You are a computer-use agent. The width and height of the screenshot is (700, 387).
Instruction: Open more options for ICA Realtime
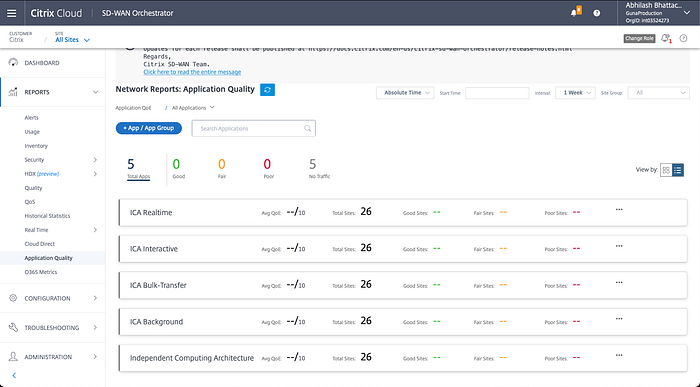click(619, 209)
